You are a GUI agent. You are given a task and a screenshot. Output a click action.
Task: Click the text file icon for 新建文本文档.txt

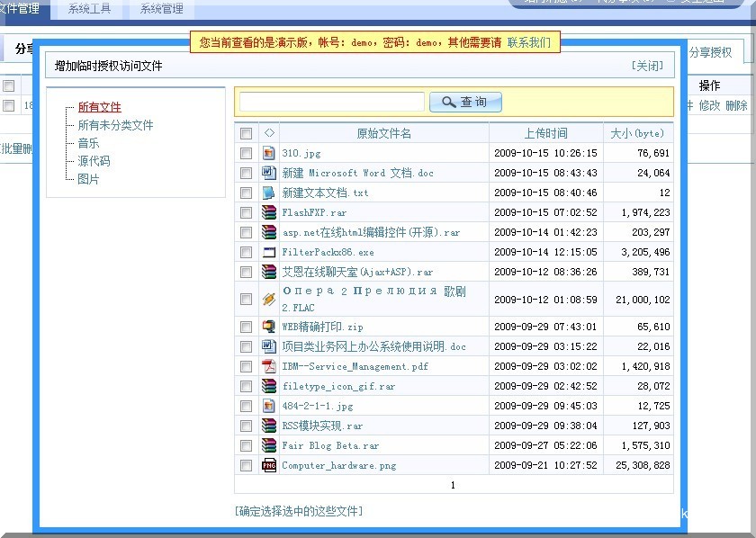pyautogui.click(x=268, y=193)
